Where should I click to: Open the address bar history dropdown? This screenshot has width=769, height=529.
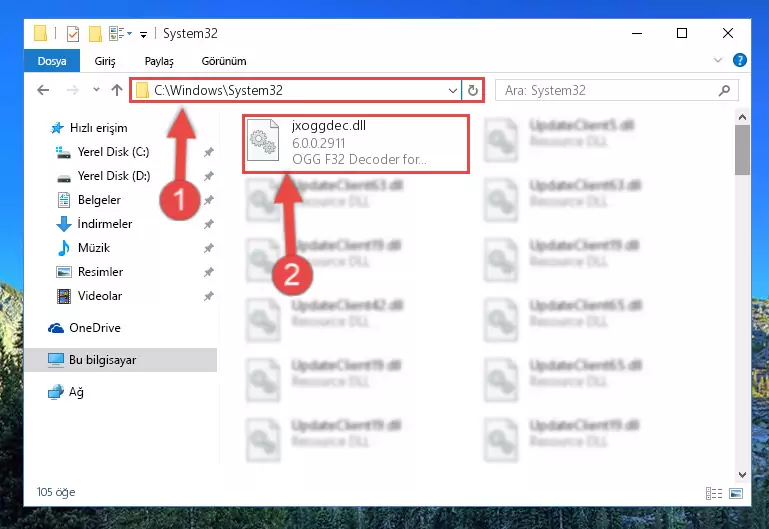pyautogui.click(x=453, y=91)
